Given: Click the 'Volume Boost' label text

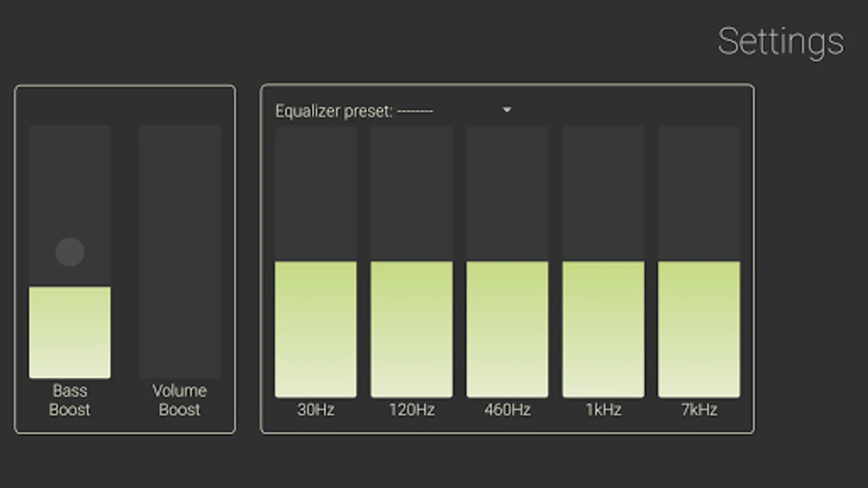Looking at the screenshot, I should (180, 400).
